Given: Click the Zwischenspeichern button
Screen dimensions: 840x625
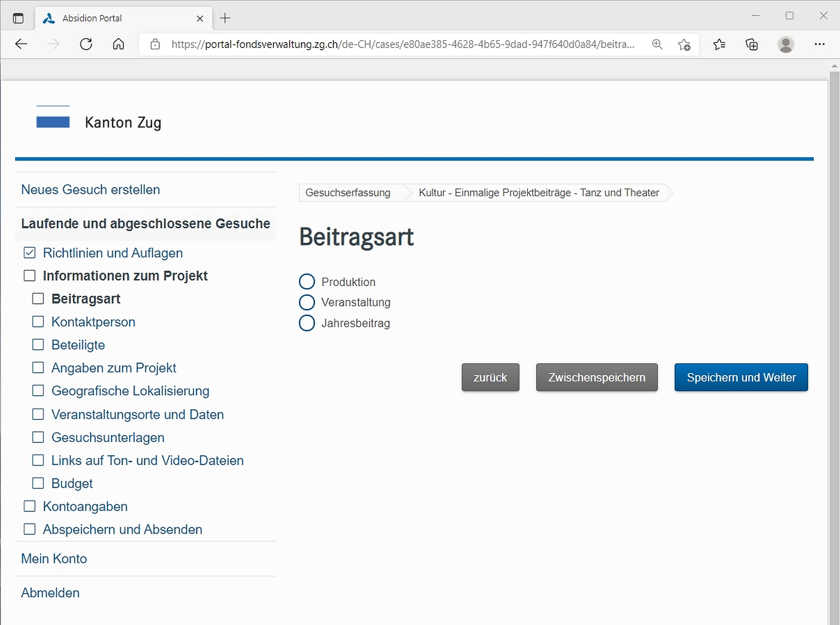Looking at the screenshot, I should (596, 377).
